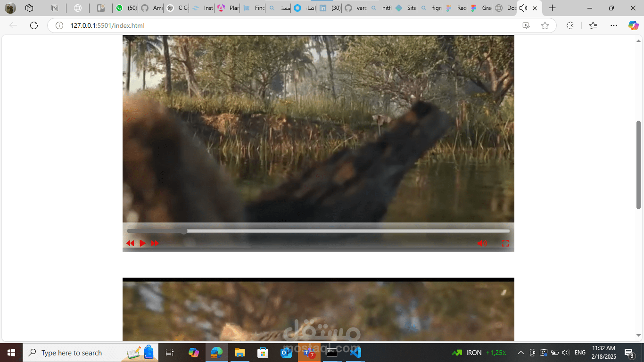The image size is (644, 362).
Task: Open the Favorites list icon
Action: [593, 25]
